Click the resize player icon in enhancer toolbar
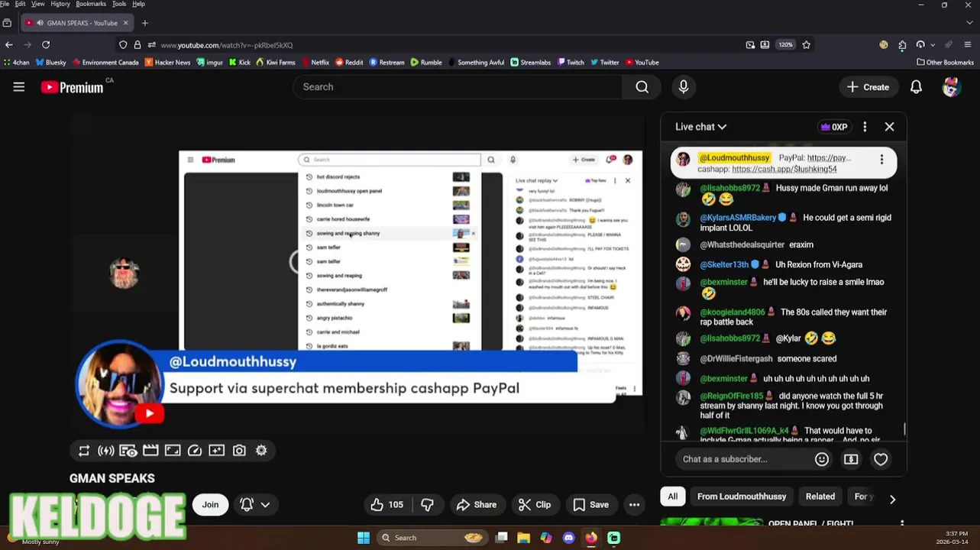The image size is (980, 550). [173, 451]
